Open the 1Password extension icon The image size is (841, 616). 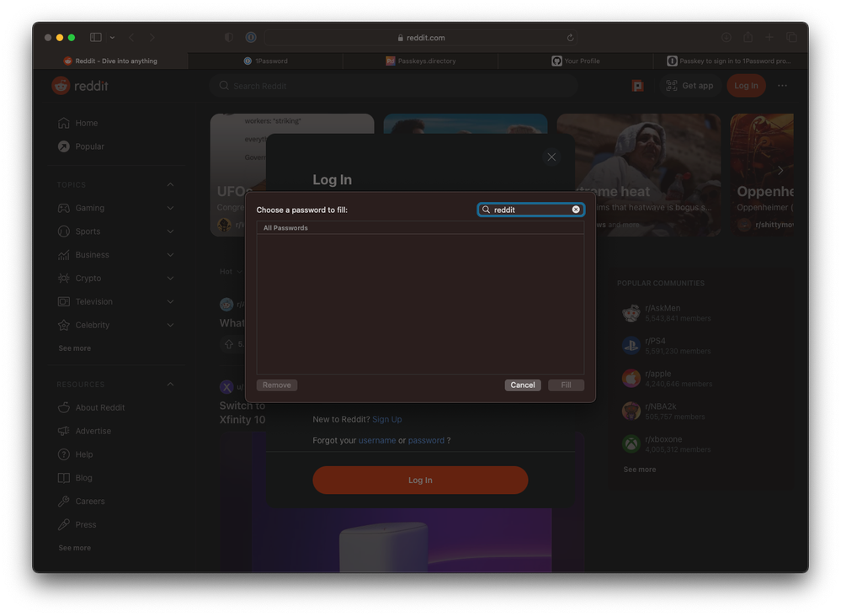251,37
